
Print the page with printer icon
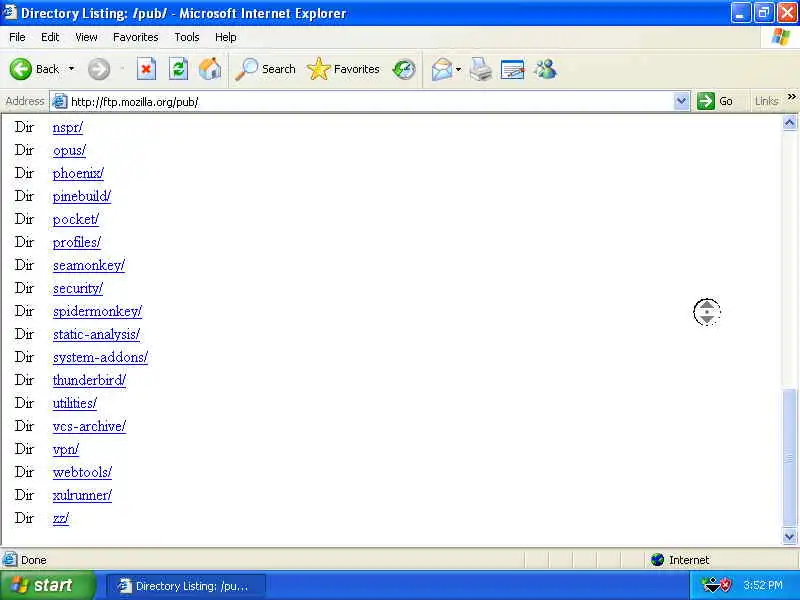tap(481, 69)
